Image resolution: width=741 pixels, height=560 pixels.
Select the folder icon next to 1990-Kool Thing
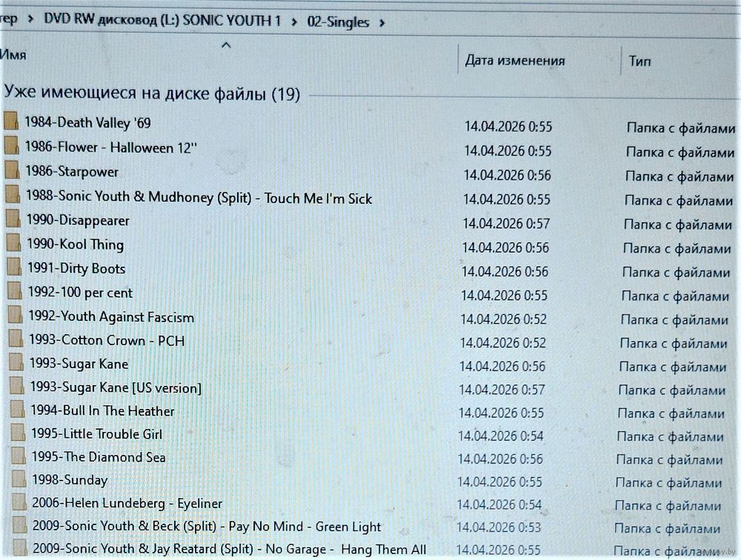click(x=14, y=244)
